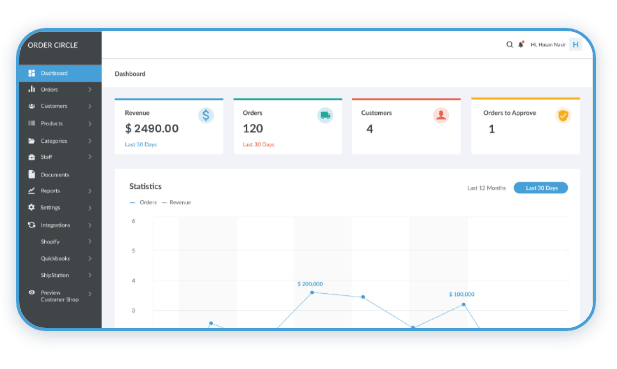This screenshot has height=369, width=617.
Task: Click the shield check icon on Orders to Approve
Action: [563, 115]
